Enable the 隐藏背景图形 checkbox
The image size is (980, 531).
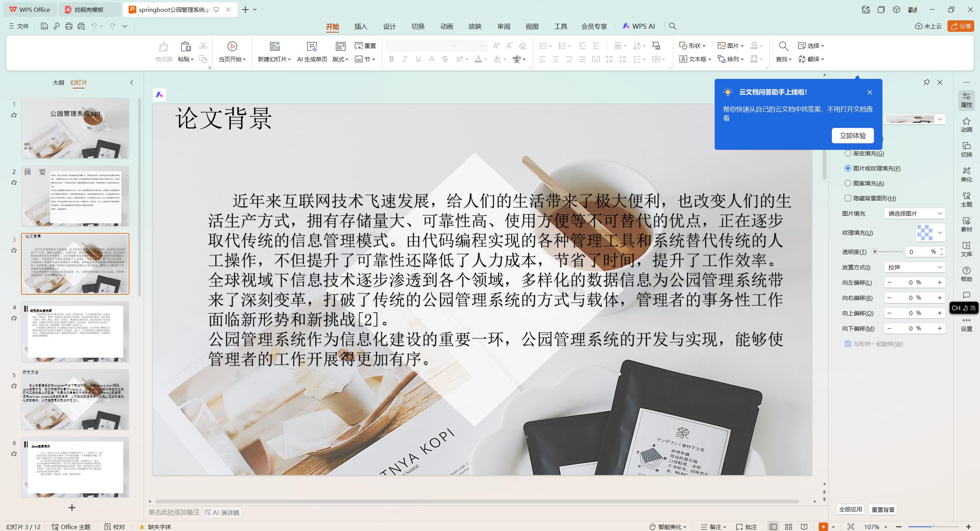click(x=848, y=198)
